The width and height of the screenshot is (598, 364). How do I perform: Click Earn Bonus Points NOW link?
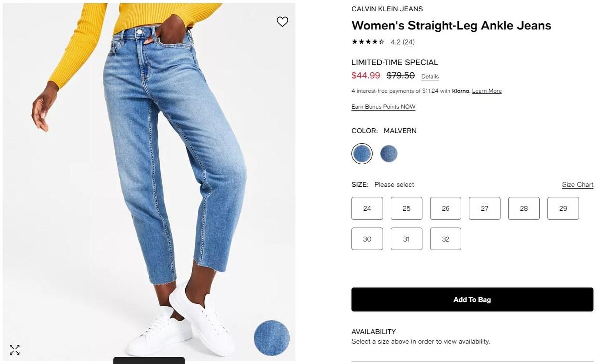tap(383, 107)
